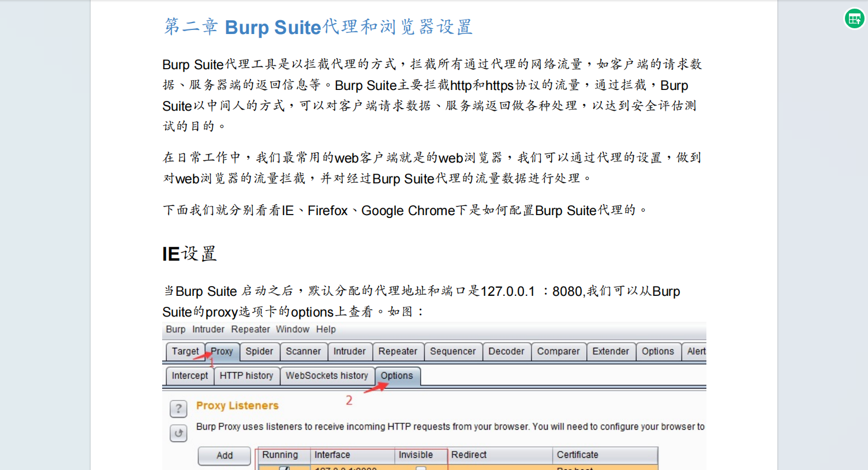Image resolution: width=868 pixels, height=470 pixels.
Task: Open the Scanner tab
Action: pos(304,351)
